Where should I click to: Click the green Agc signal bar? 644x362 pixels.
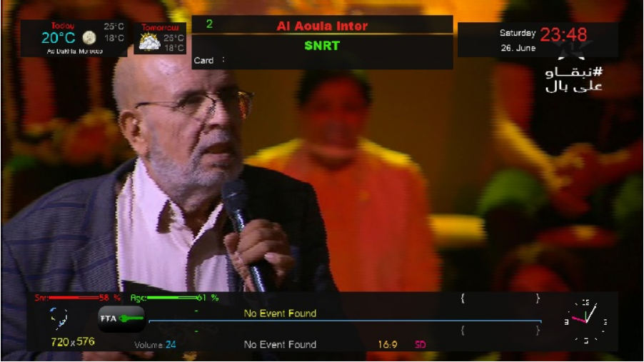tap(171, 298)
